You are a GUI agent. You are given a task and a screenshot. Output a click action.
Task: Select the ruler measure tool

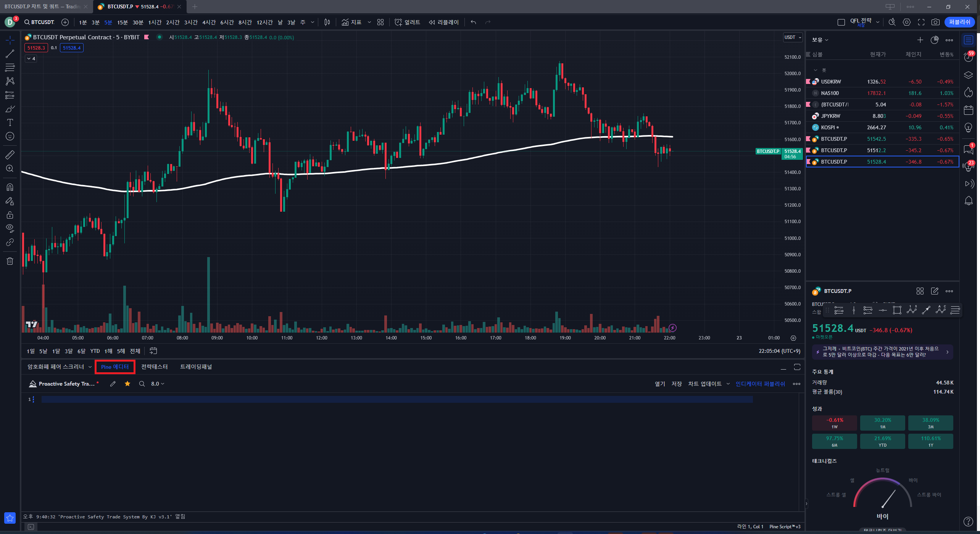tap(10, 154)
